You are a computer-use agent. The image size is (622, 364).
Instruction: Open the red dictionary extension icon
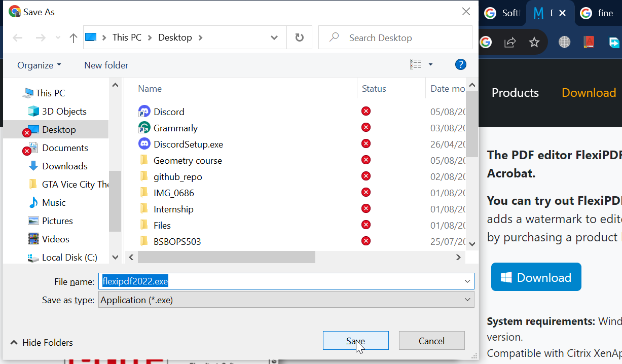588,43
